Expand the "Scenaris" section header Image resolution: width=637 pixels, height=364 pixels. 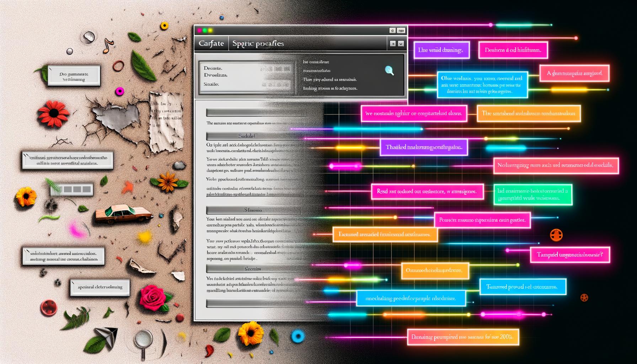pyautogui.click(x=253, y=269)
